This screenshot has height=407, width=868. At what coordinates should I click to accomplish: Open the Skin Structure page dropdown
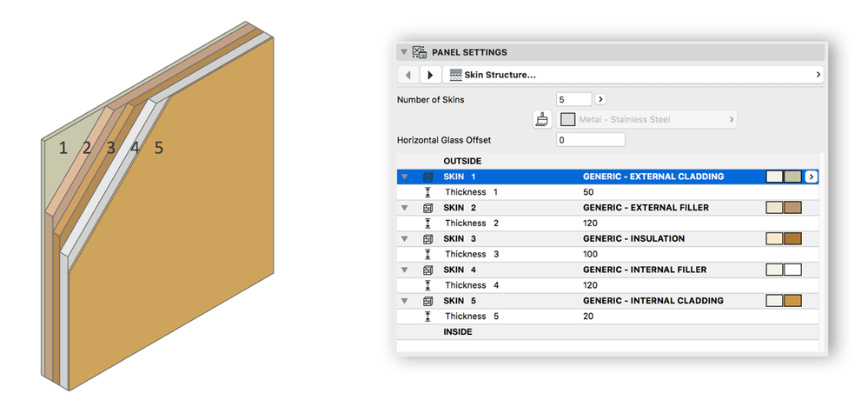(x=633, y=75)
